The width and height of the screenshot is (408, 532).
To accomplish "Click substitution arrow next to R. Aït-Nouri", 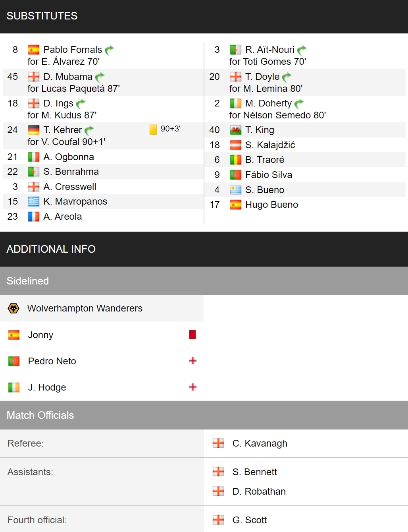I will pyautogui.click(x=302, y=50).
